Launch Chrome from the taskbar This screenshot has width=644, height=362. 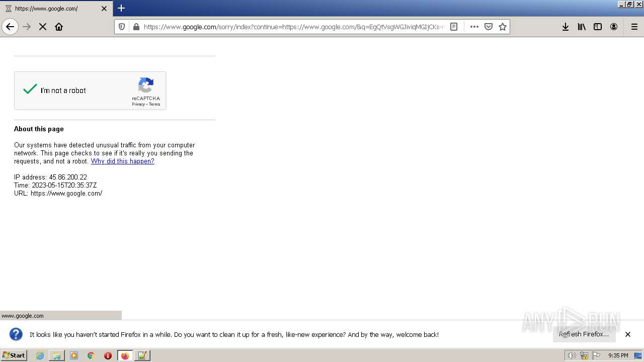click(91, 355)
